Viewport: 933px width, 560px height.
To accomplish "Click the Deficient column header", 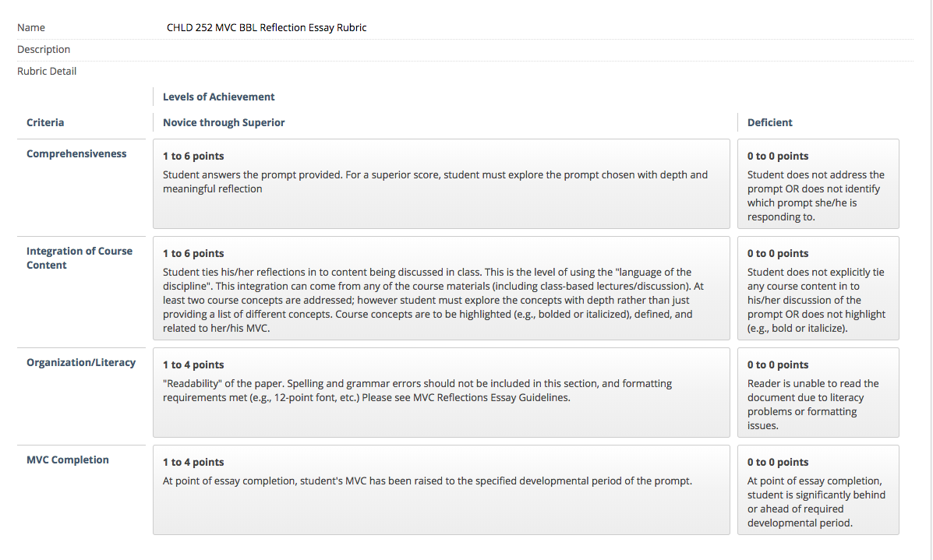I will coord(769,122).
